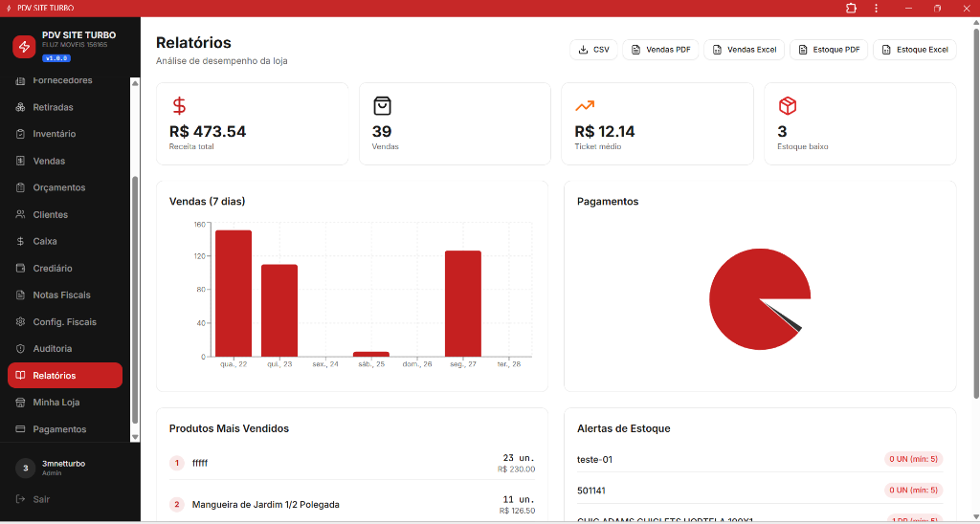Click the qua., 22 bar in Vendas chart
The image size is (980, 524).
click(x=234, y=294)
